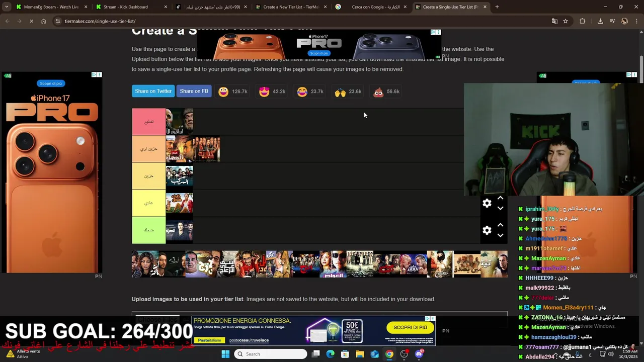Select the المركب poster in the حزين tier

pyautogui.click(x=180, y=176)
